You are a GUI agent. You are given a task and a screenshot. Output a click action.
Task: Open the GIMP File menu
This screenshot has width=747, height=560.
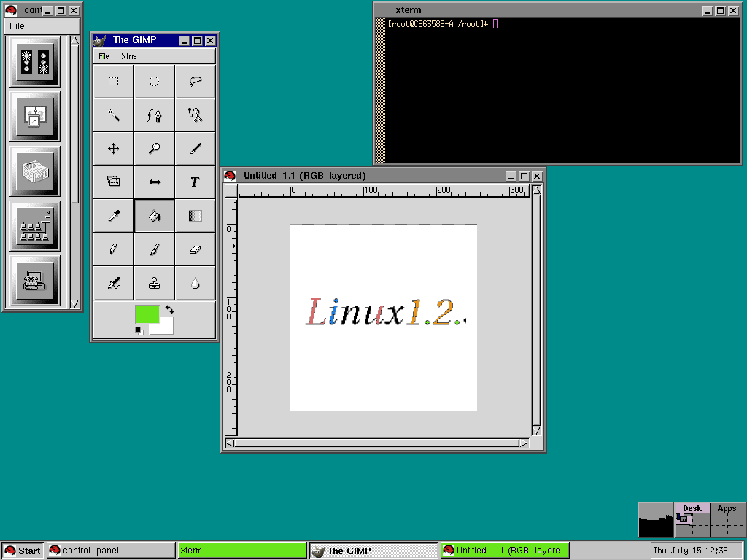coord(104,56)
